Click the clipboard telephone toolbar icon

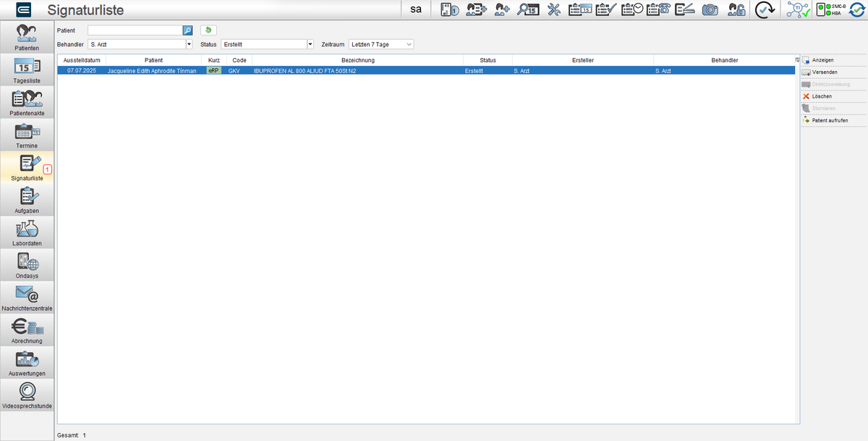(658, 9)
